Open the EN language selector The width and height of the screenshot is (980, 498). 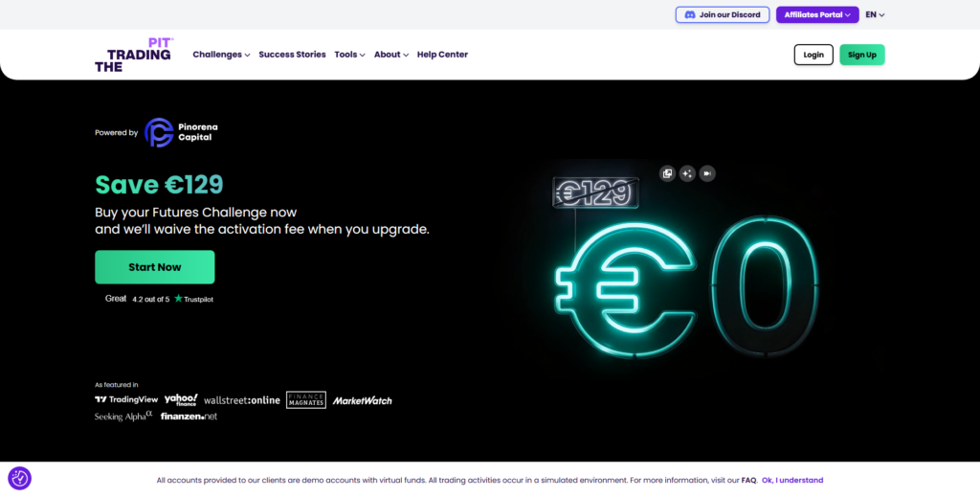pyautogui.click(x=875, y=14)
